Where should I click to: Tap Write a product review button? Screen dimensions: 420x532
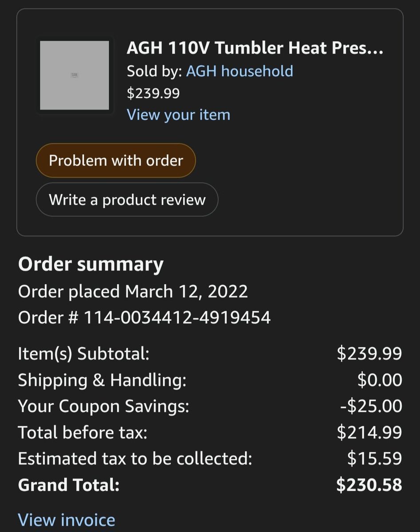(x=127, y=199)
